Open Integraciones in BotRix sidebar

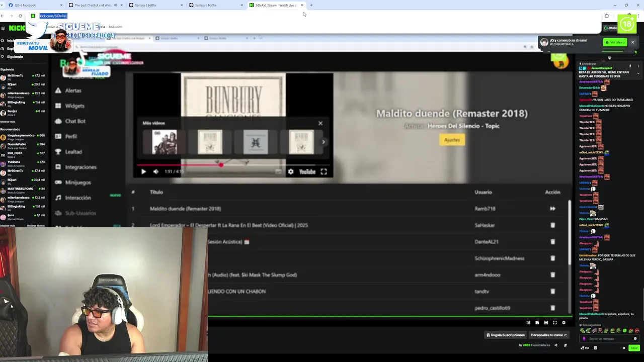[x=75, y=167]
